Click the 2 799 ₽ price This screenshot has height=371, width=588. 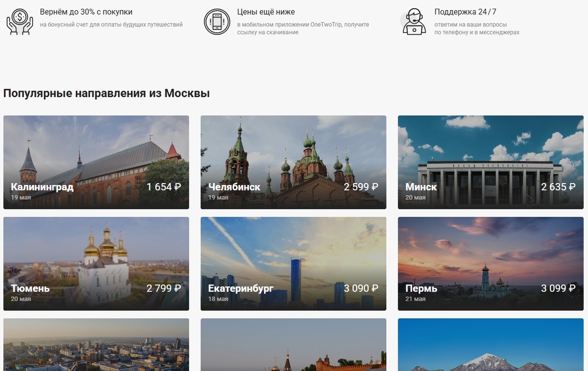pos(164,288)
